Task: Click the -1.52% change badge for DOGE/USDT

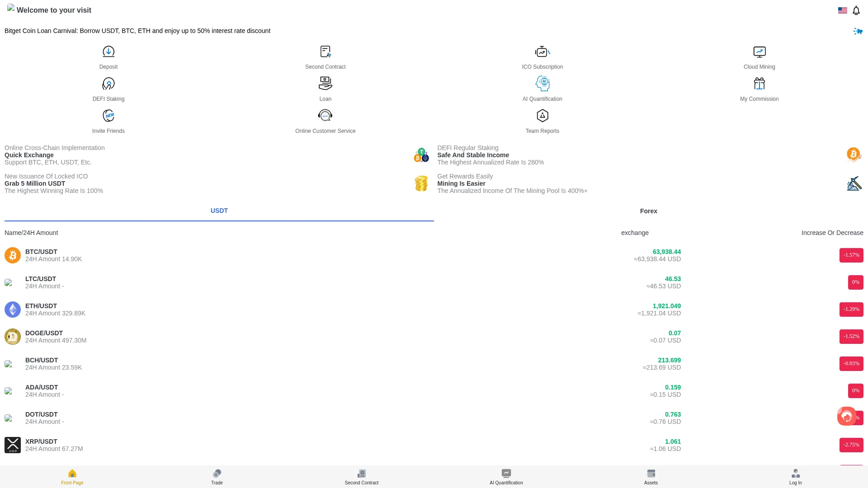Action: coord(851,337)
